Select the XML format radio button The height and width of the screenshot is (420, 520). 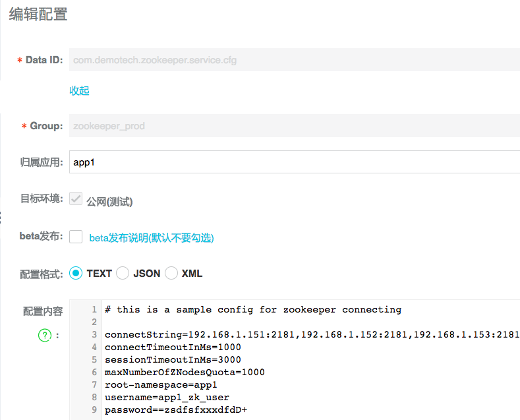point(171,273)
